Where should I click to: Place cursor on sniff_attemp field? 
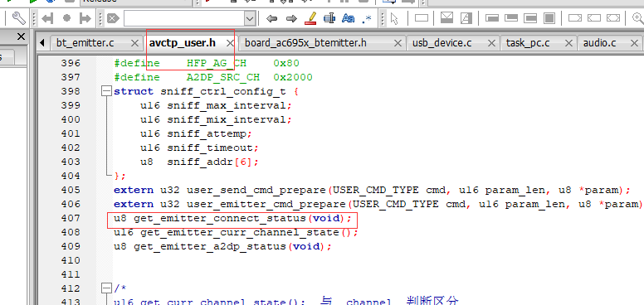point(206,133)
